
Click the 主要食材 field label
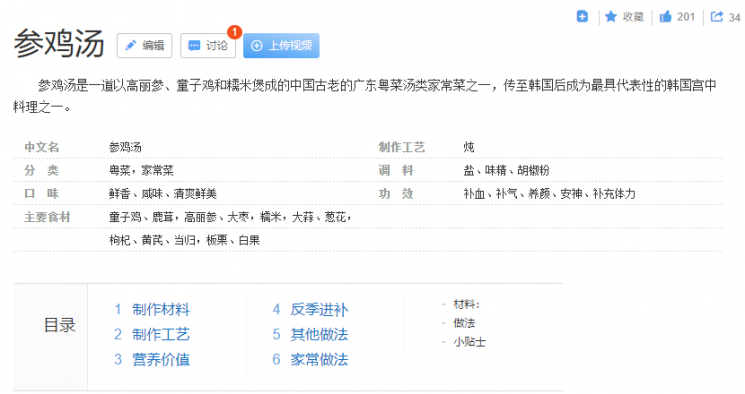pyautogui.click(x=47, y=217)
